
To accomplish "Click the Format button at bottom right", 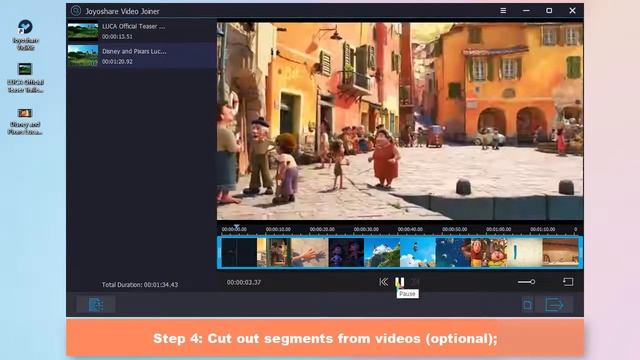I will tap(527, 304).
